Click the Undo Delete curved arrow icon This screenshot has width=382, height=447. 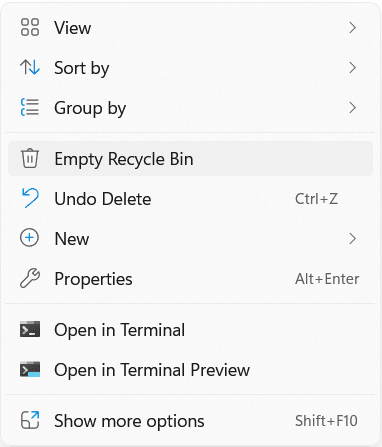point(30,198)
